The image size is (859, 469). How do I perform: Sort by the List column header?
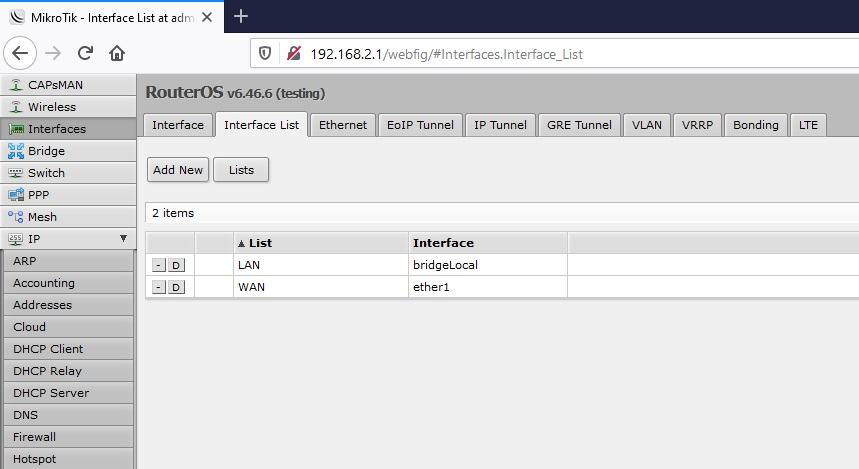coord(320,243)
